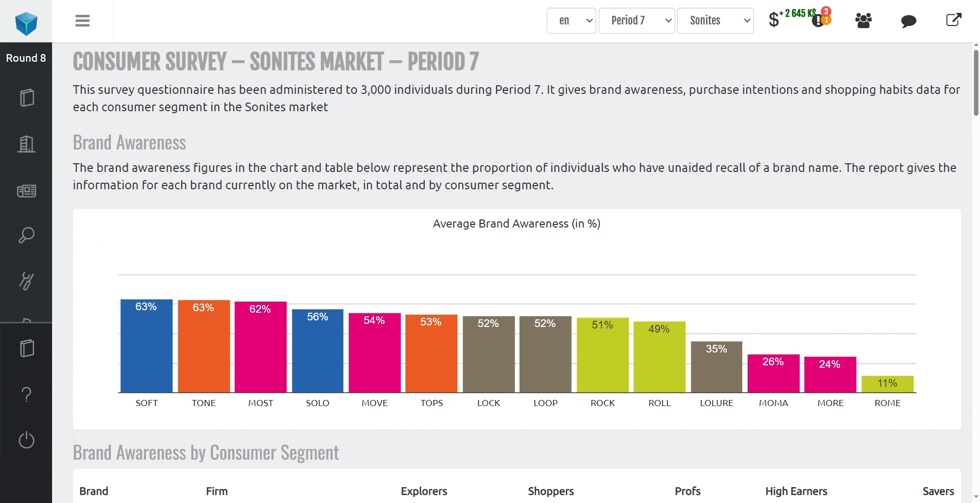This screenshot has height=503, width=980.
Task: Click the question mark help icon
Action: (27, 394)
